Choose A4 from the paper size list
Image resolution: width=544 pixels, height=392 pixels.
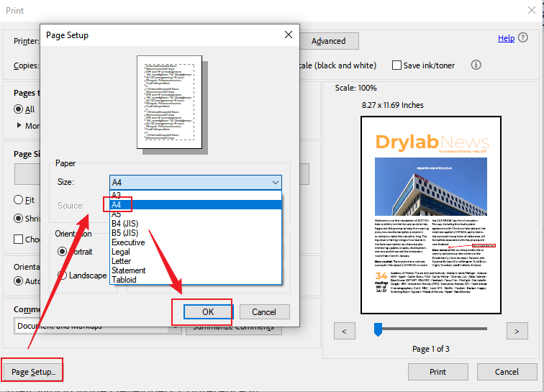click(196, 205)
